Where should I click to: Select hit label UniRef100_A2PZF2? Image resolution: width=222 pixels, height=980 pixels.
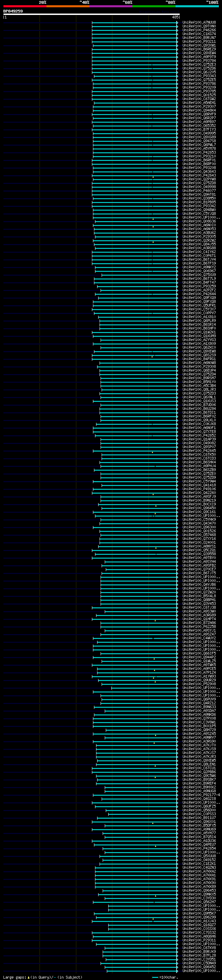[x=199, y=290]
